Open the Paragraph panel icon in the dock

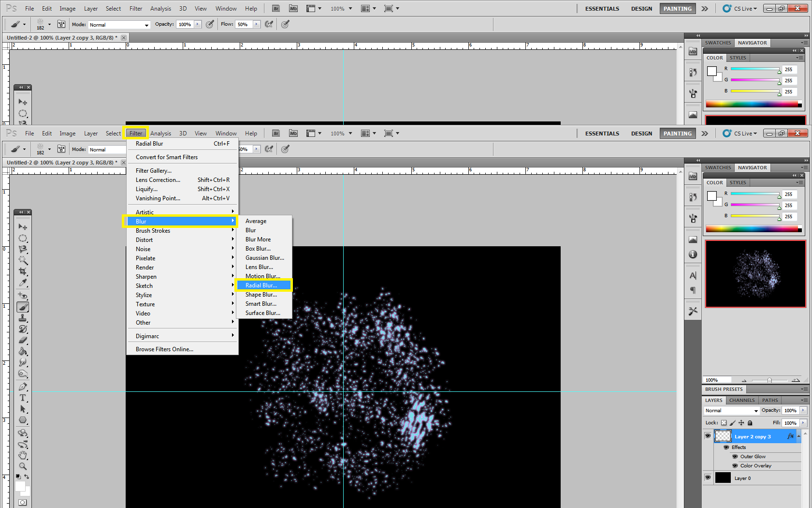693,290
